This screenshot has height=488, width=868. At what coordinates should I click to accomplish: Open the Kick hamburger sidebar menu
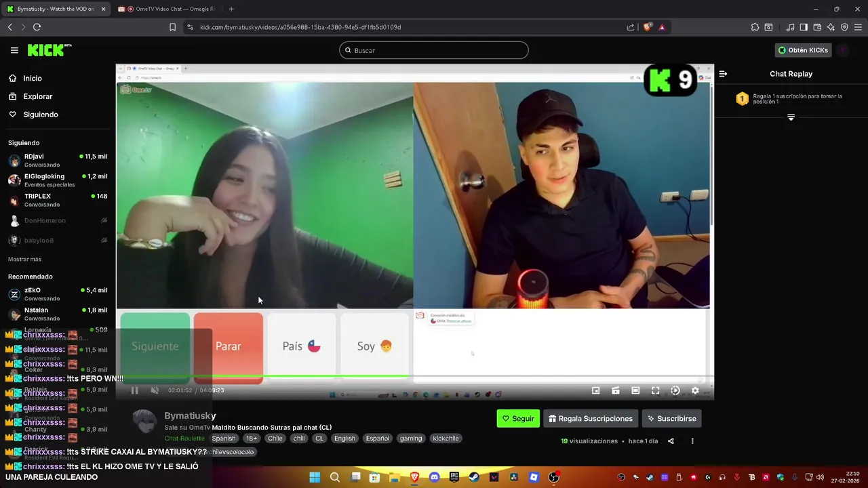coord(14,50)
